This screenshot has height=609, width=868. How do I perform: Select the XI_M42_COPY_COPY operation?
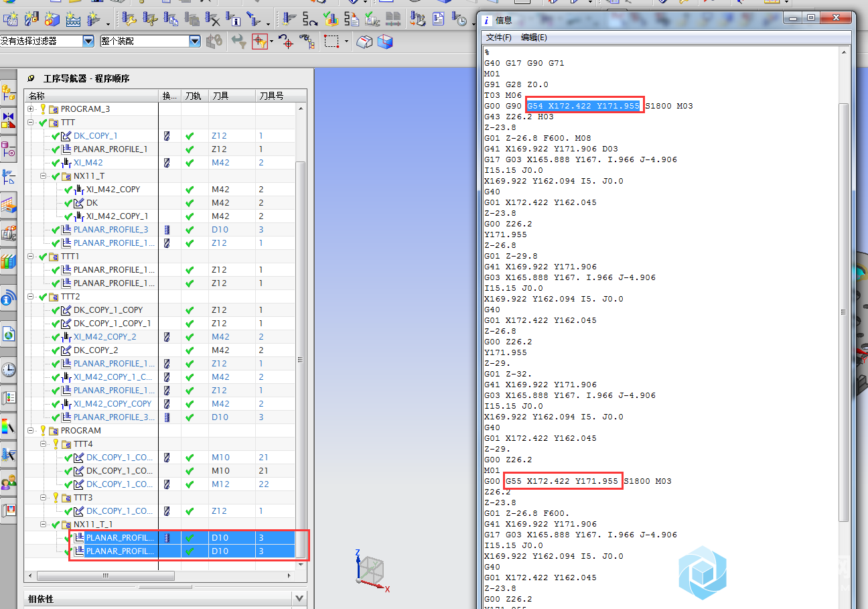[113, 404]
